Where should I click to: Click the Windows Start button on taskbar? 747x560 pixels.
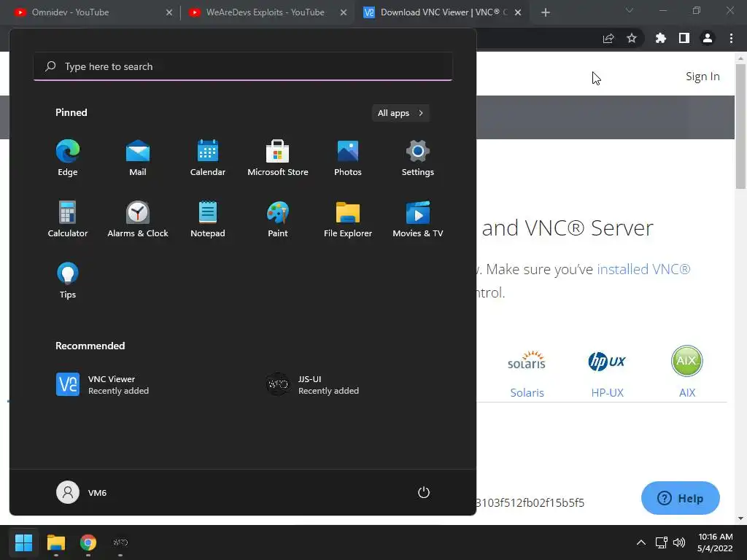click(24, 542)
